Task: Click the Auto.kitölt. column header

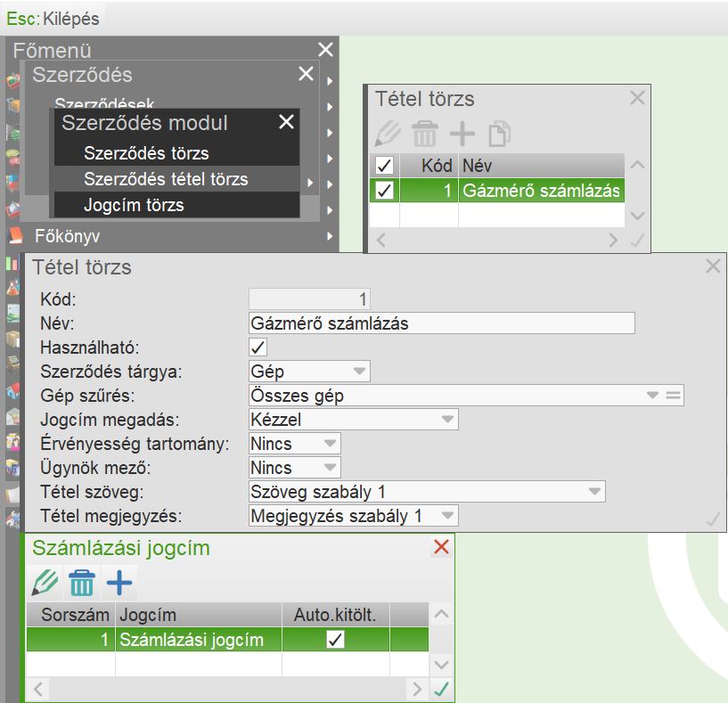Action: click(336, 614)
